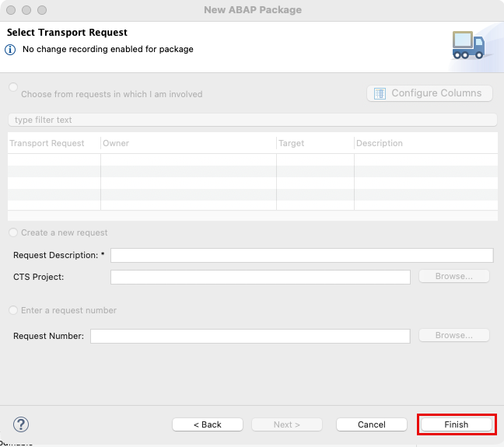504x447 pixels.
Task: Cancel the New ABAP Package wizard
Action: click(x=372, y=424)
